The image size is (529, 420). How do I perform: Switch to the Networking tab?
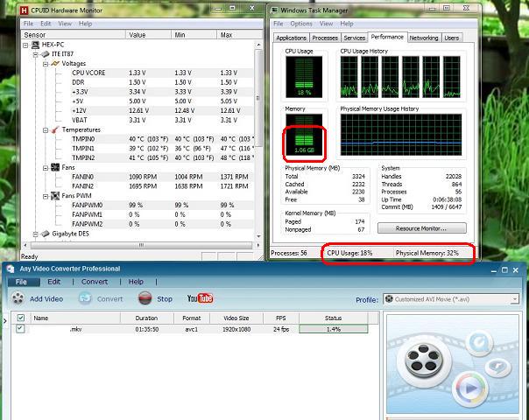424,38
